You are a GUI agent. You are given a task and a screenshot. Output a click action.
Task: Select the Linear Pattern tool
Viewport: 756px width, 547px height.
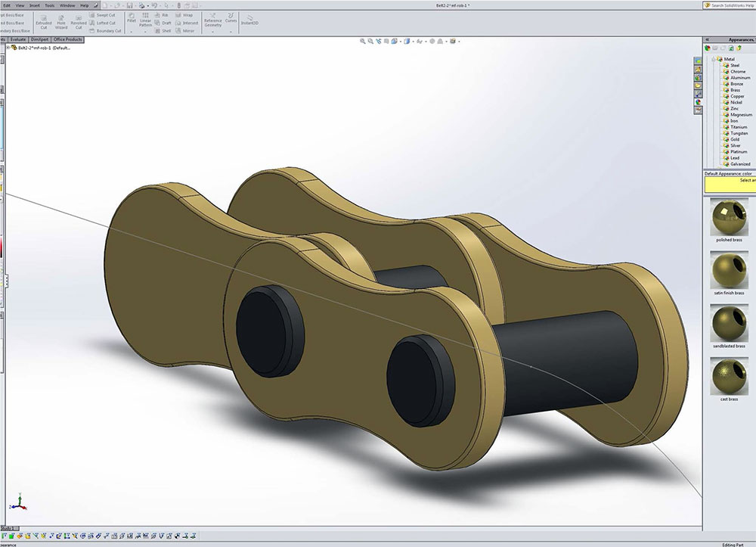(x=145, y=20)
